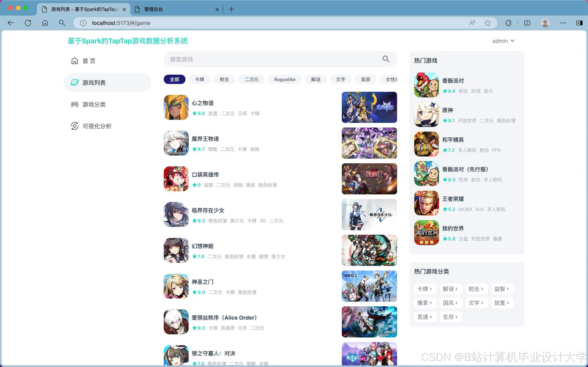
Task: Open 首页 home icon in sidebar
Action: (75, 61)
